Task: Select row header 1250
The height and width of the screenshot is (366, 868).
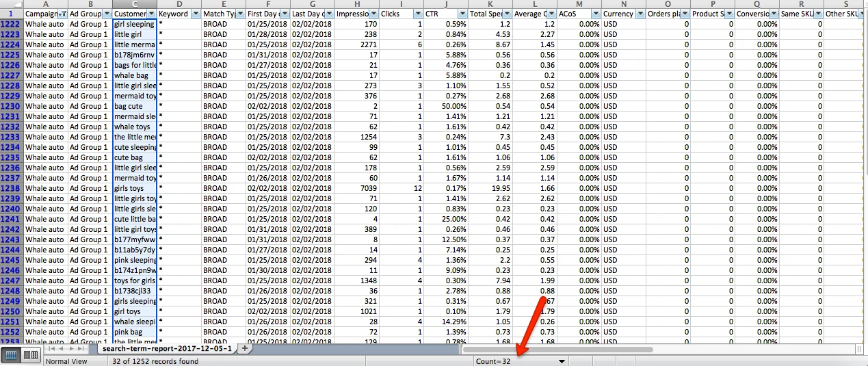Action: (12, 311)
